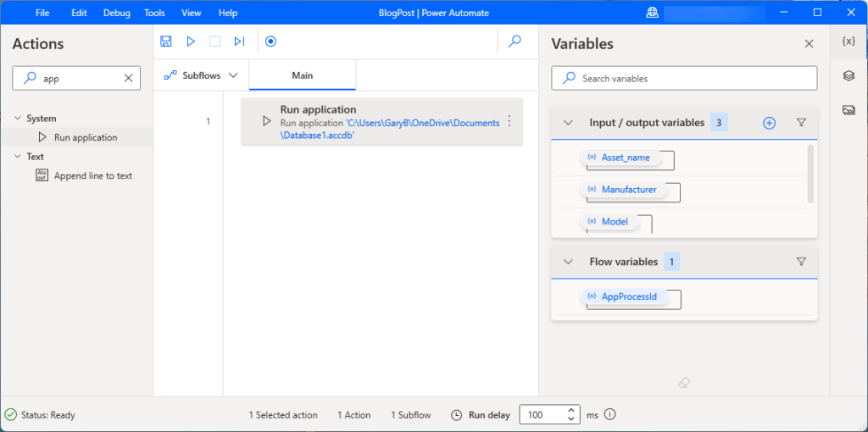Click the play icon in Run application step
Image resolution: width=868 pixels, height=432 pixels.
(266, 121)
